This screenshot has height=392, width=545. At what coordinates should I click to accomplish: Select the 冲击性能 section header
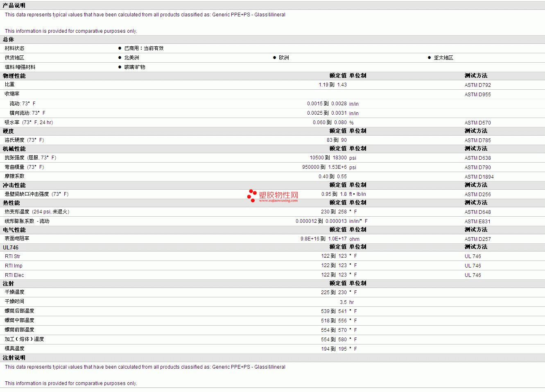pos(14,185)
